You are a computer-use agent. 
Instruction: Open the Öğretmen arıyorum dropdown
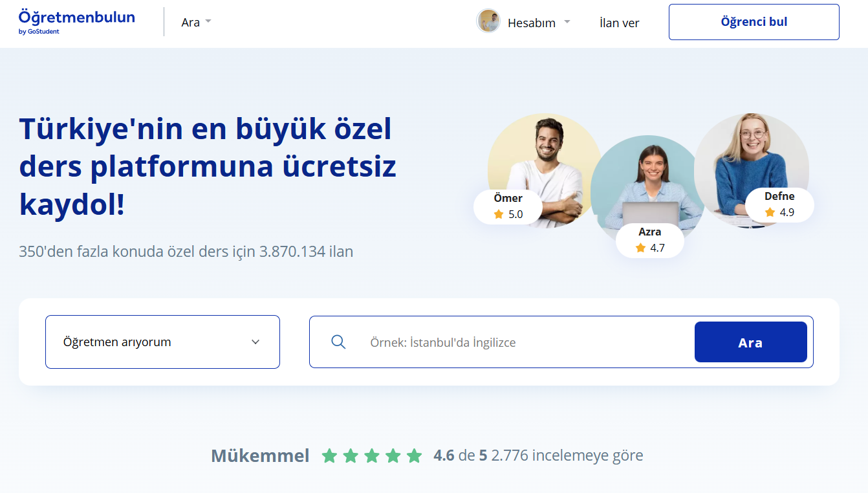162,342
